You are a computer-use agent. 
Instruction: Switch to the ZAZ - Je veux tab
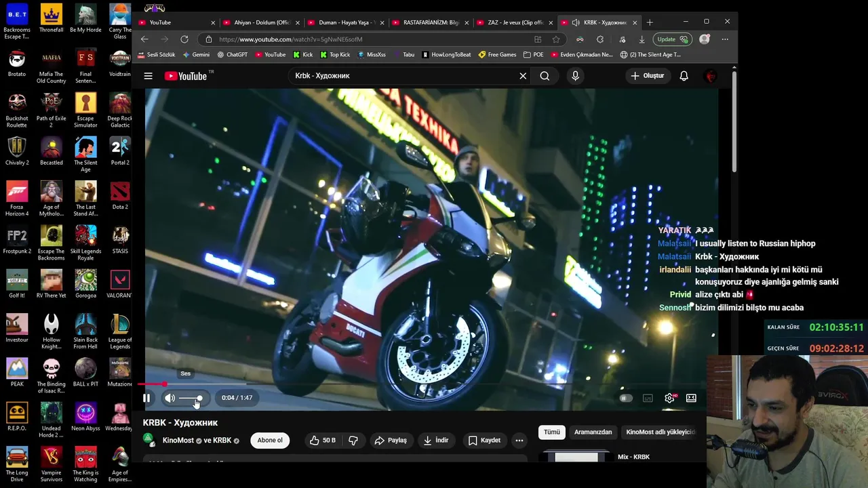(515, 22)
